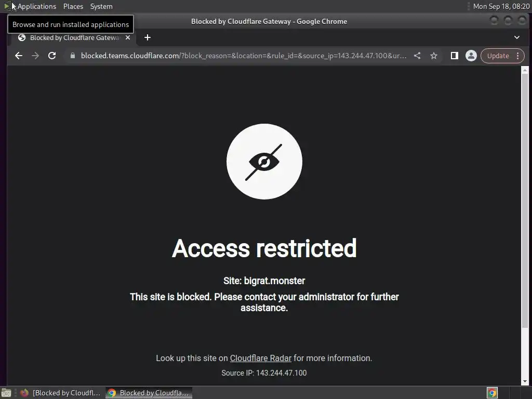Screen dimensions: 532x399
Task: Click the Update button
Action: click(x=498, y=56)
